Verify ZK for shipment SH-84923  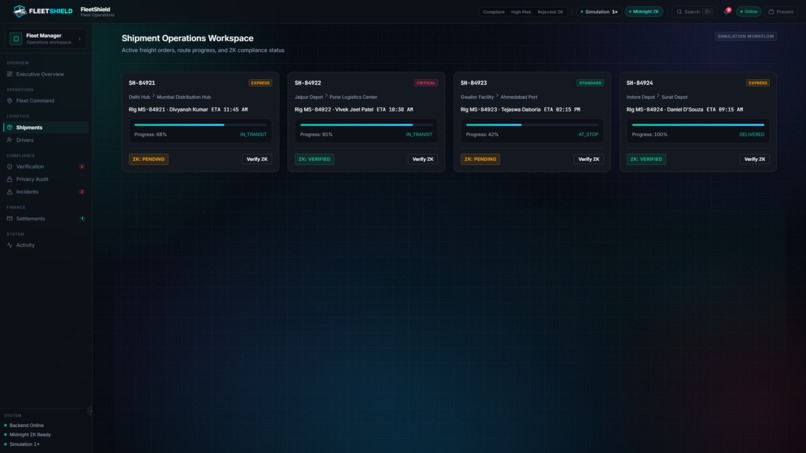pos(589,159)
